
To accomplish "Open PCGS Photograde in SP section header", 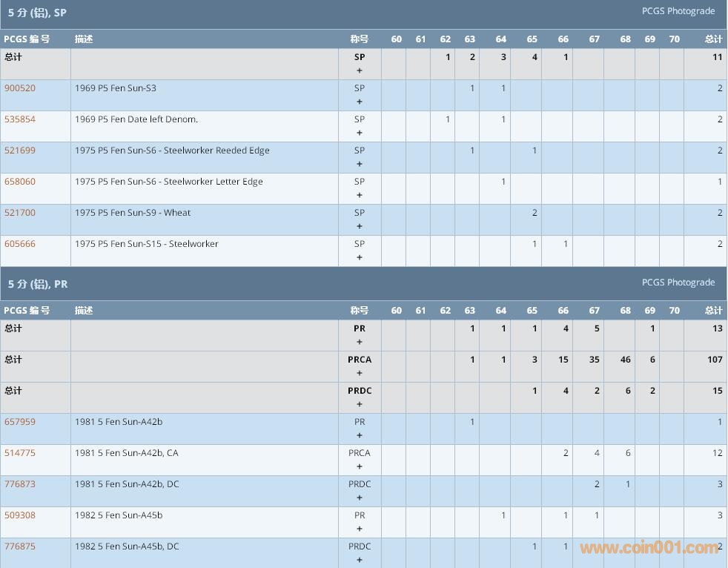I will (678, 11).
